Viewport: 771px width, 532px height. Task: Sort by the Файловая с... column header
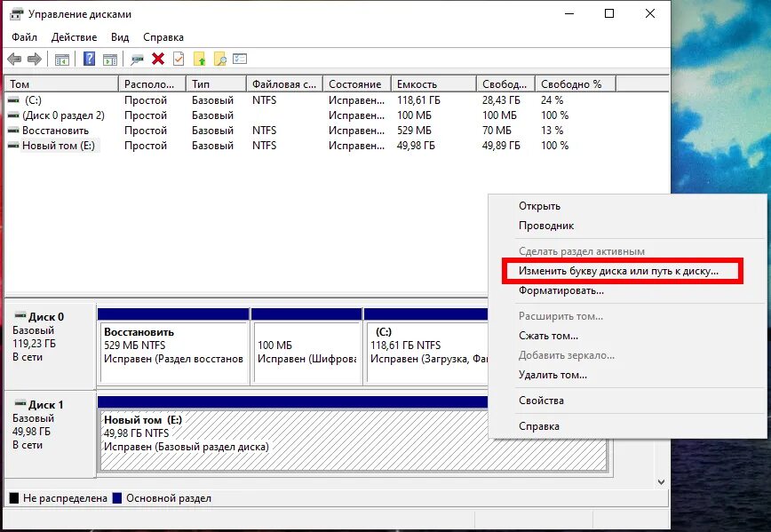[285, 84]
